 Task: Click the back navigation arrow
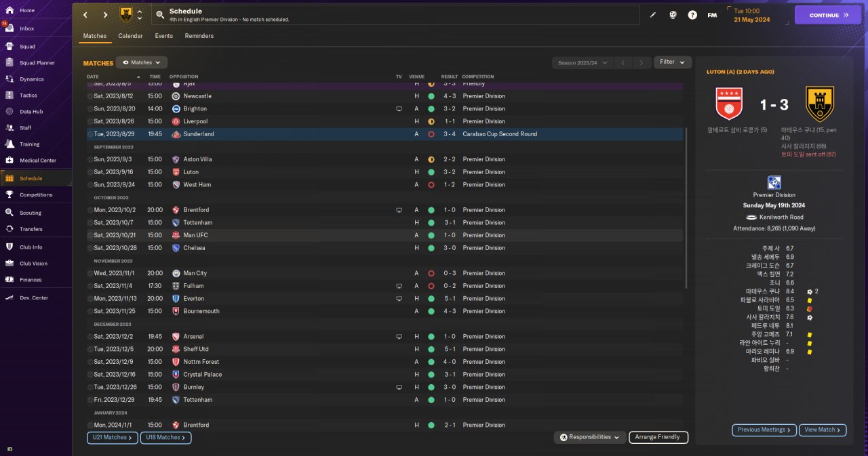click(85, 15)
